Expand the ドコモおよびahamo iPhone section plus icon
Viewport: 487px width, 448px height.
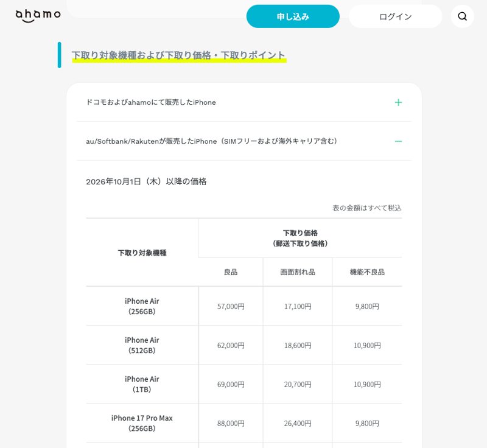pos(398,102)
